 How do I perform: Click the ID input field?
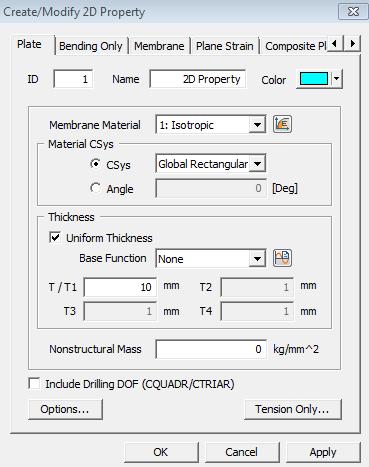(x=73, y=79)
